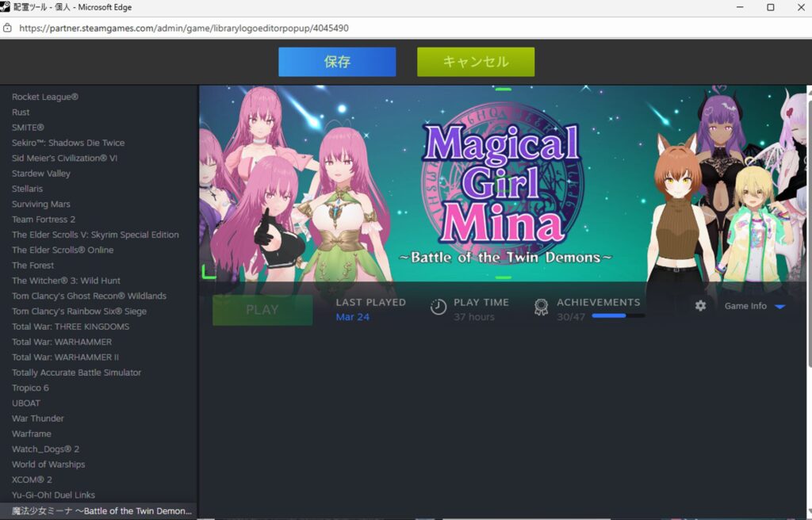Image resolution: width=812 pixels, height=520 pixels.
Task: Click the bottom-left green corner handle
Action: point(208,273)
